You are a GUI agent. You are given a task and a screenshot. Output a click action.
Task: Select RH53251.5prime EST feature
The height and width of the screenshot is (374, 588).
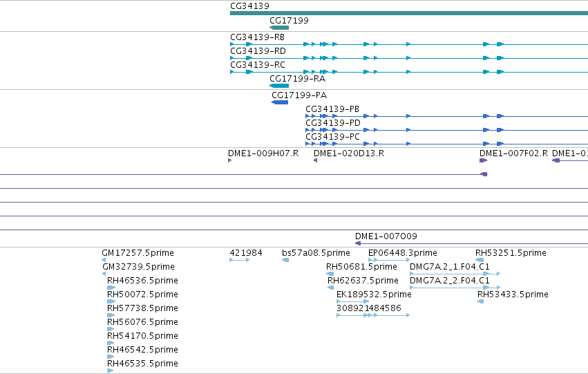coord(480,260)
